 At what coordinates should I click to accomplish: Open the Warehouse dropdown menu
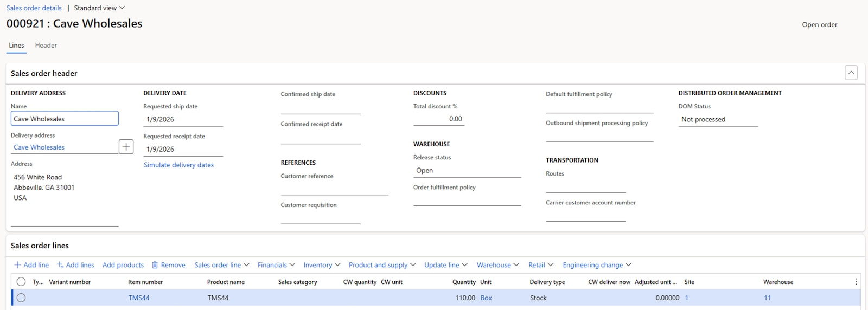[x=497, y=265]
